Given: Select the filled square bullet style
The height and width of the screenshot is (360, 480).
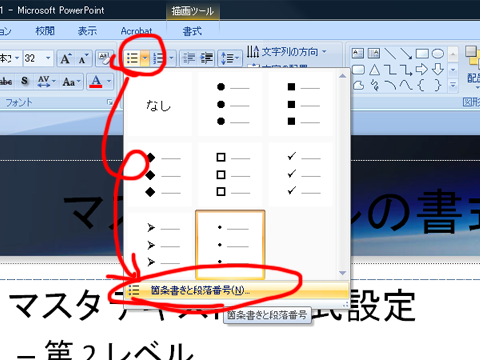Looking at the screenshot, I should [x=301, y=105].
